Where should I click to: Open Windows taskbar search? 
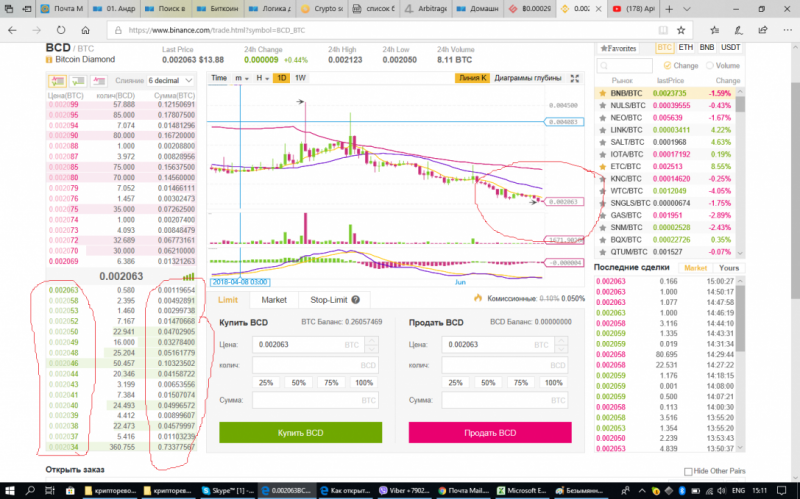30,490
